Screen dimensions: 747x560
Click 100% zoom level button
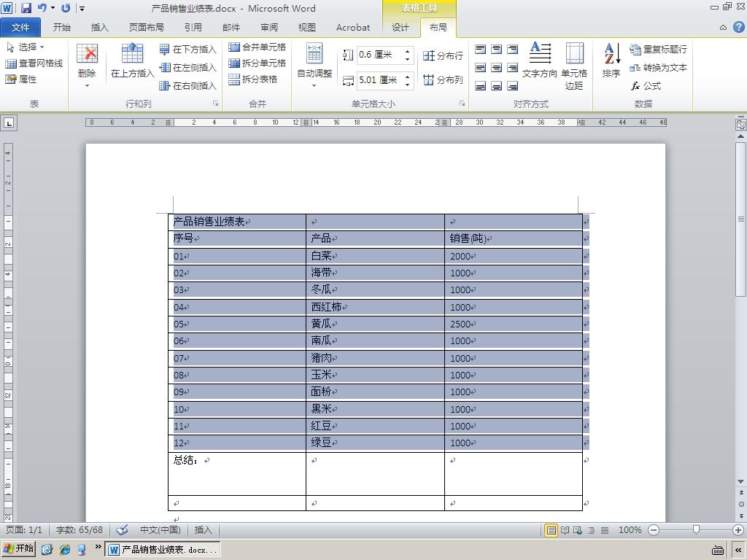coord(630,530)
